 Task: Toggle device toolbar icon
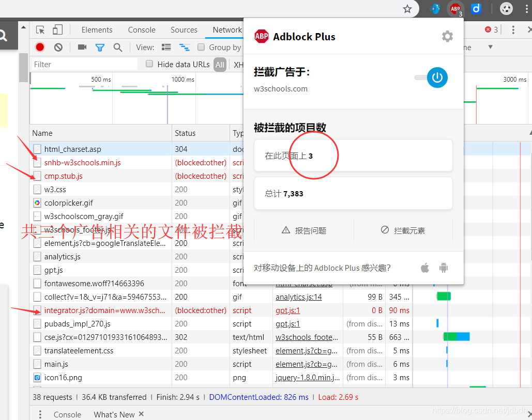[58, 30]
